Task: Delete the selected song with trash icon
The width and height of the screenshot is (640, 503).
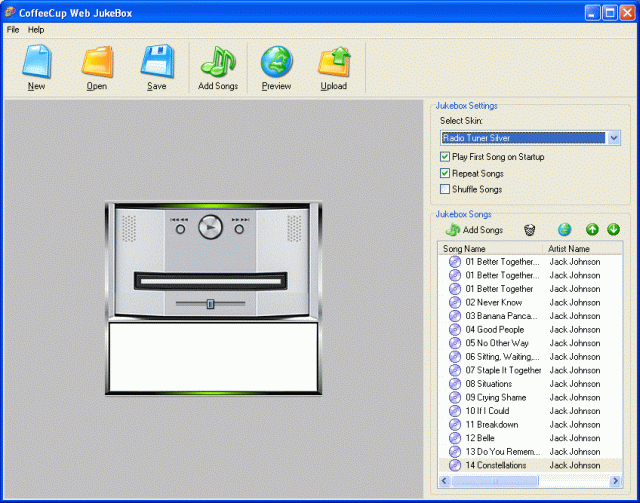Action: (x=529, y=230)
